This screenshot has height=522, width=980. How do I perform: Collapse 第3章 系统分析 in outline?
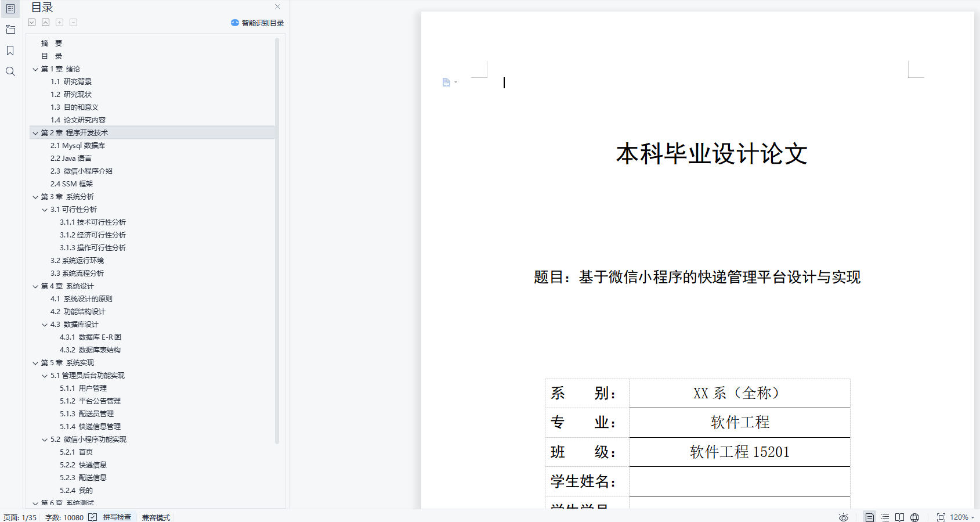(x=35, y=197)
